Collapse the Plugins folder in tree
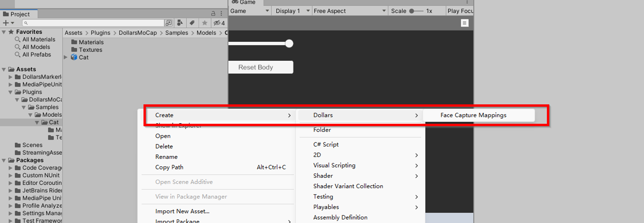 tap(11, 92)
